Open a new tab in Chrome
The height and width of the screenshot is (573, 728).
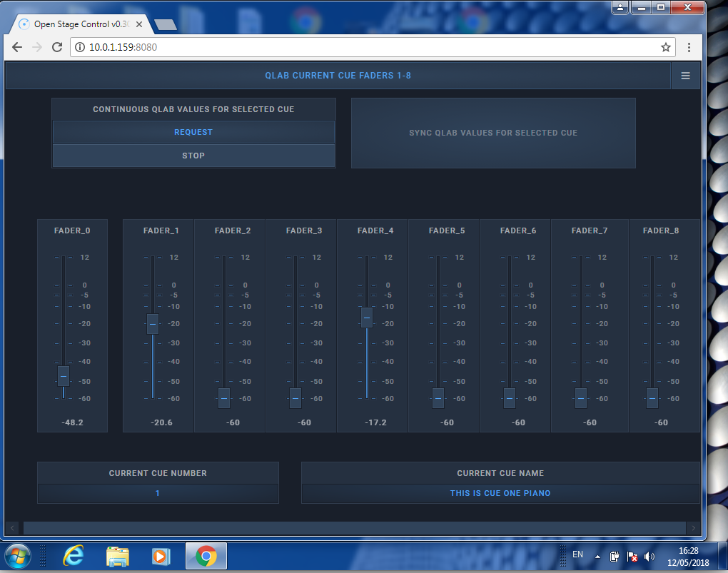(x=165, y=25)
